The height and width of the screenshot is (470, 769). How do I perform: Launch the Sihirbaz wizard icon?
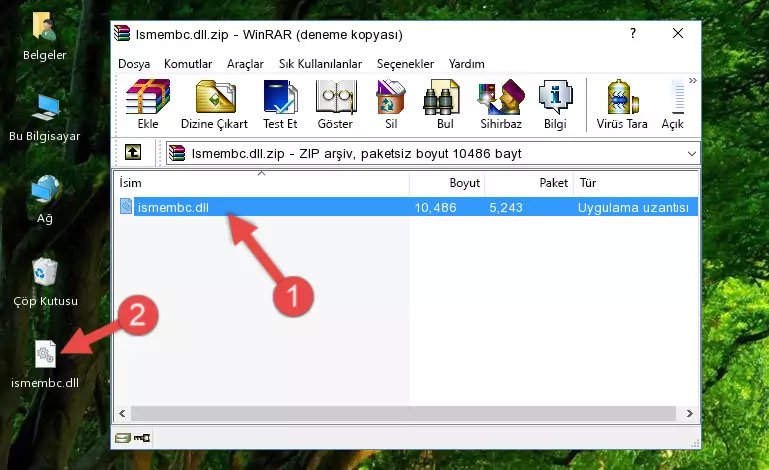501,97
